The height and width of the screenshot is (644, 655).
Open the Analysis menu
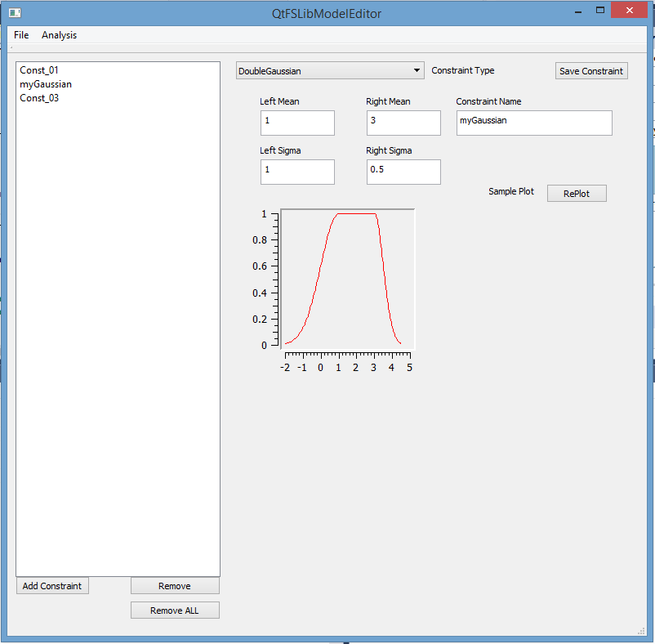[x=59, y=35]
